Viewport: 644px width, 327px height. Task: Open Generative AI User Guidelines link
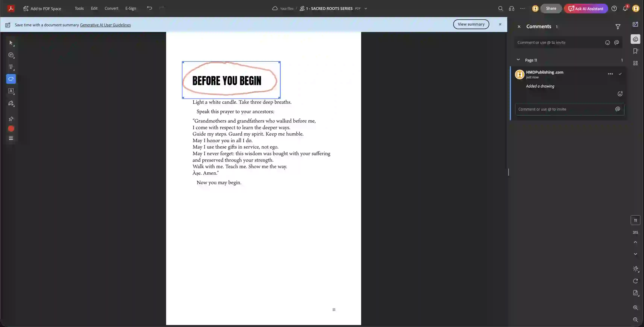(x=105, y=25)
